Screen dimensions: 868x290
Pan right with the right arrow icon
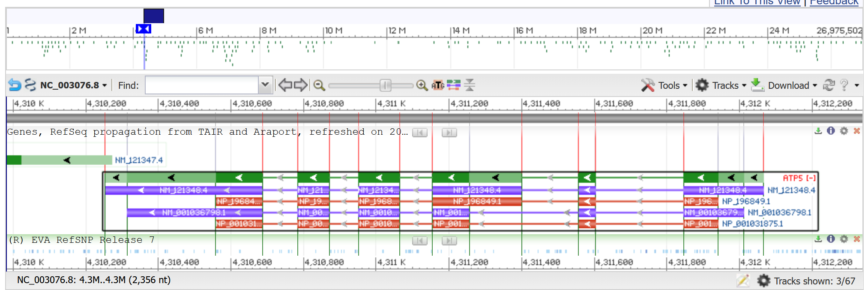(301, 85)
